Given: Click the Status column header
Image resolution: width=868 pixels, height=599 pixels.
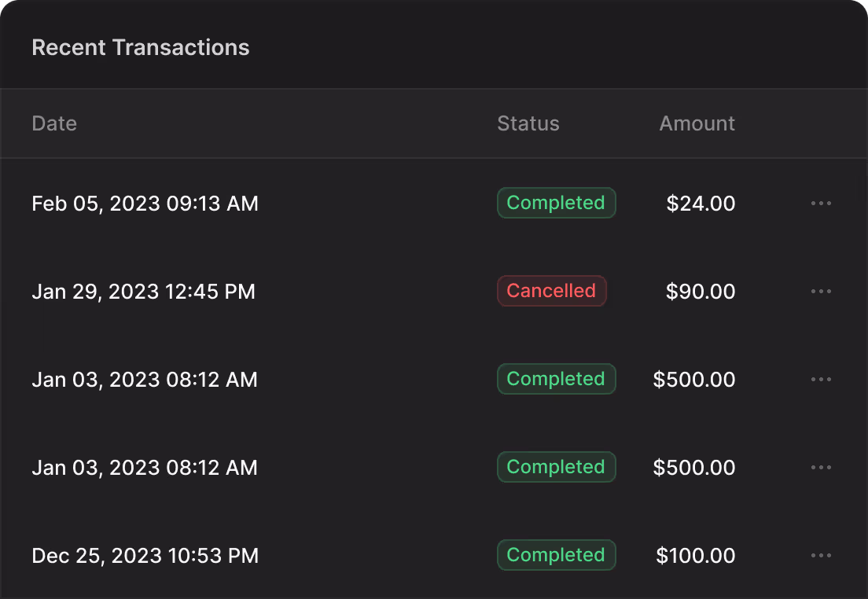Looking at the screenshot, I should [528, 123].
